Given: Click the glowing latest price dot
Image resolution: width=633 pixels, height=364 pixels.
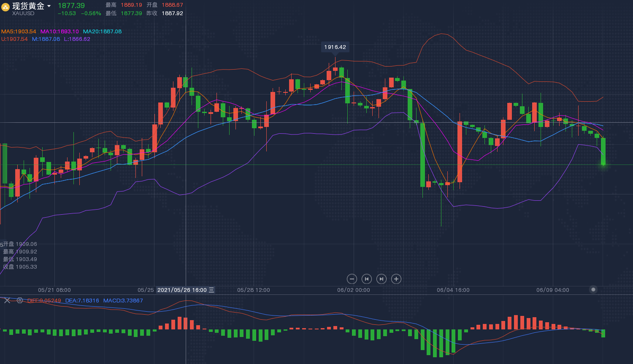Looking at the screenshot, I should (x=603, y=164).
